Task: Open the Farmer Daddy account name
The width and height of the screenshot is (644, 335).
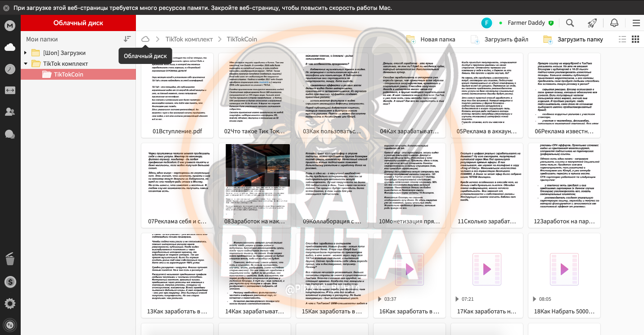Action: (526, 23)
